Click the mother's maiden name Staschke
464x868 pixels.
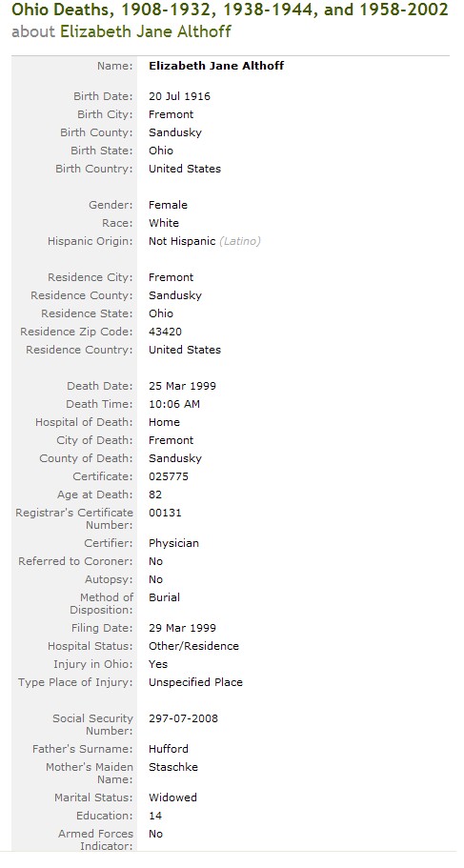pyautogui.click(x=173, y=768)
